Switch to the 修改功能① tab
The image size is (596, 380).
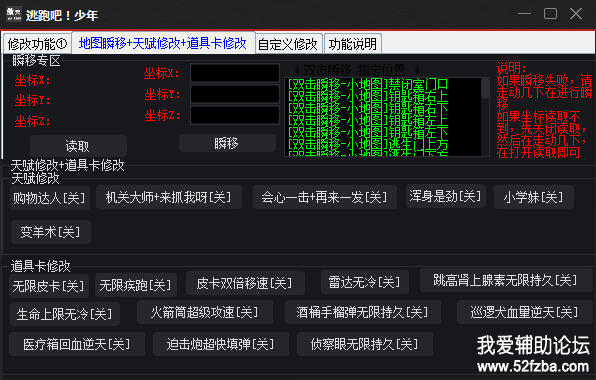37,44
